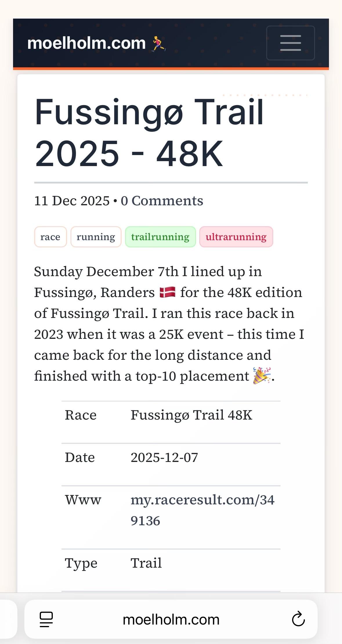Click the 11 Dec 2025 post date
Screen dimensions: 342x644
72,201
